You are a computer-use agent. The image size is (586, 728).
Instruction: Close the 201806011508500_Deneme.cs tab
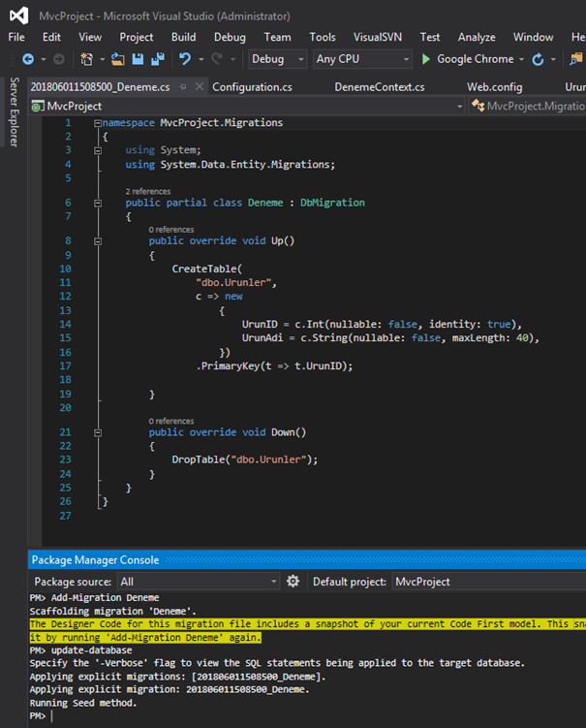tap(199, 87)
